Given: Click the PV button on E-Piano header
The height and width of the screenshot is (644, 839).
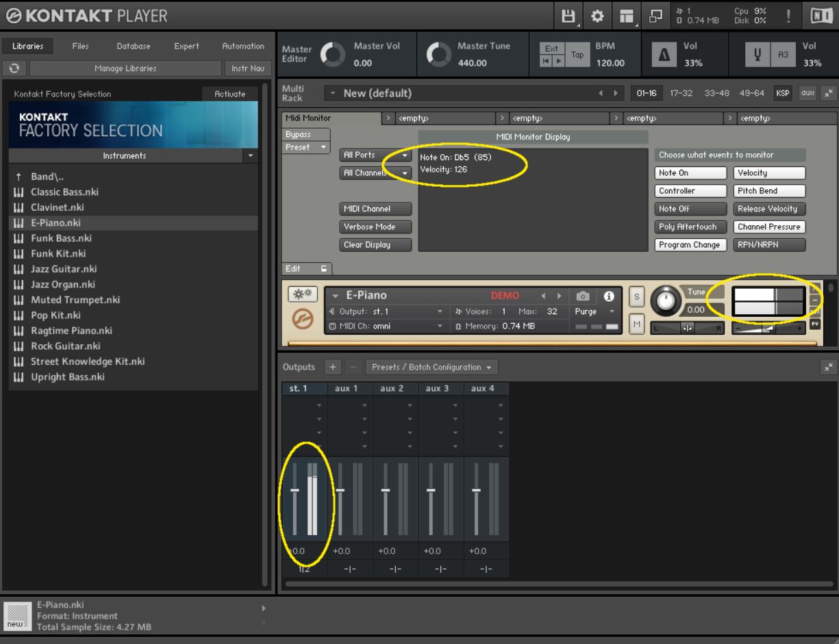Looking at the screenshot, I should (815, 323).
